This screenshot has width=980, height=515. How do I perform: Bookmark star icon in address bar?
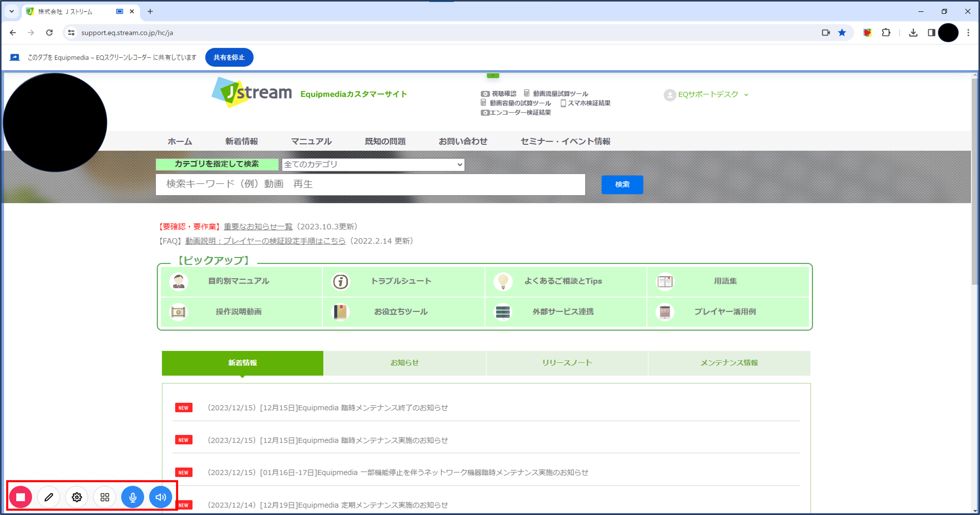pyautogui.click(x=842, y=33)
